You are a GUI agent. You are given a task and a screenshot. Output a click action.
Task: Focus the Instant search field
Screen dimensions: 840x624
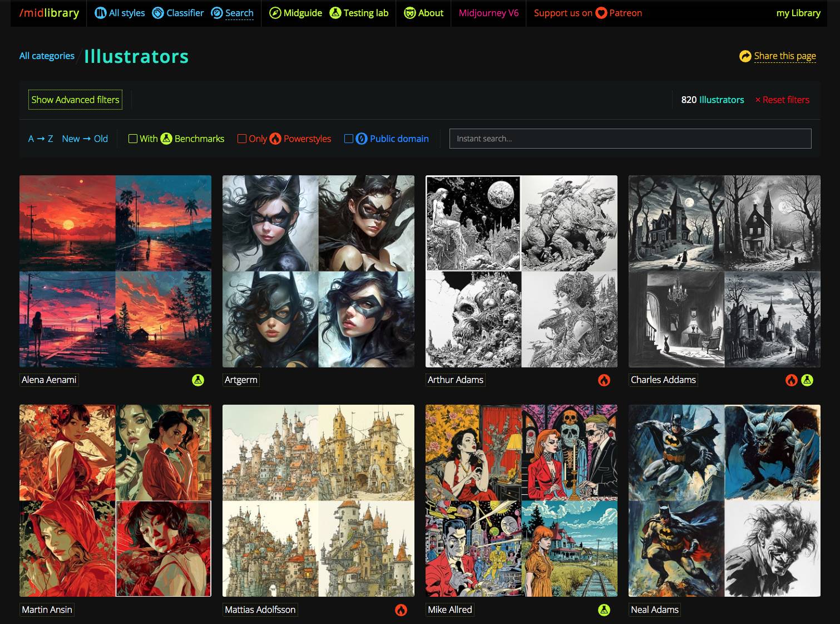(x=630, y=139)
